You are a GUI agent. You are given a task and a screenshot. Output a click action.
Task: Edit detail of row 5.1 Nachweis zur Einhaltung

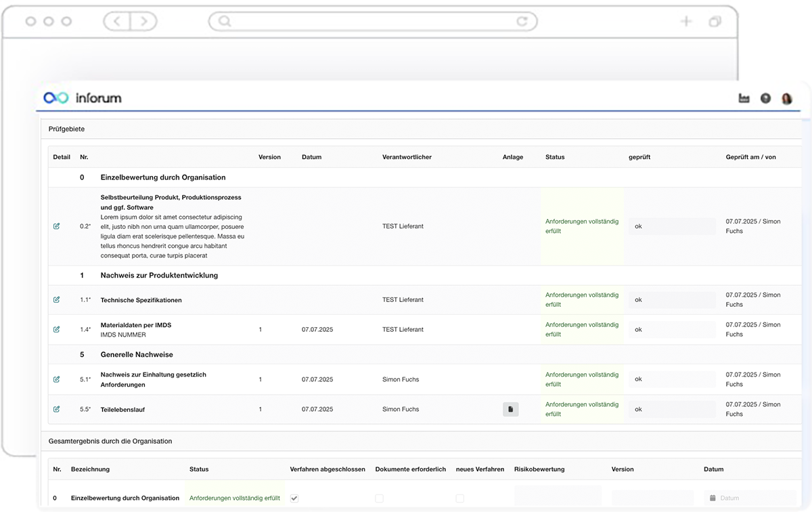tap(57, 379)
